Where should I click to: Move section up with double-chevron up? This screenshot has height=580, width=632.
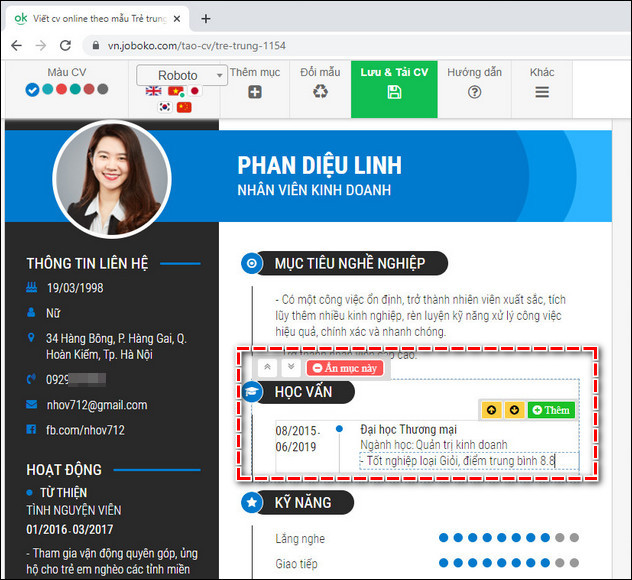tap(267, 367)
